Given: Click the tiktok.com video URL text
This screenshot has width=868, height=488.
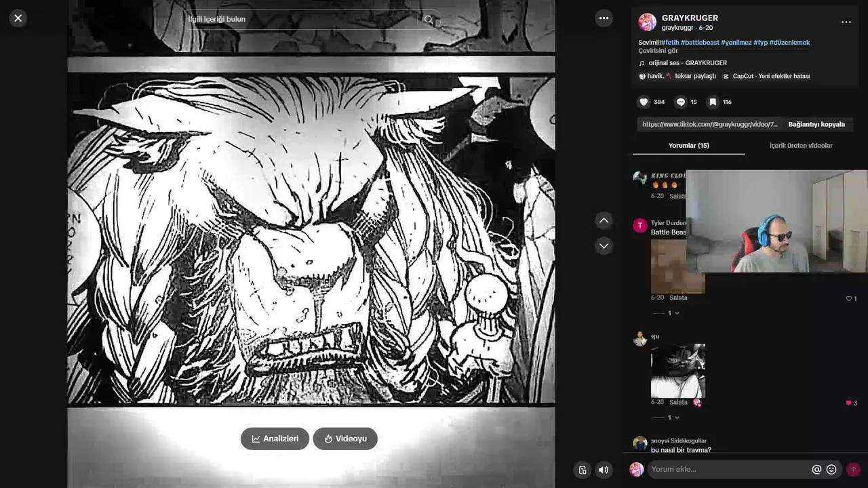Looking at the screenshot, I should 709,124.
